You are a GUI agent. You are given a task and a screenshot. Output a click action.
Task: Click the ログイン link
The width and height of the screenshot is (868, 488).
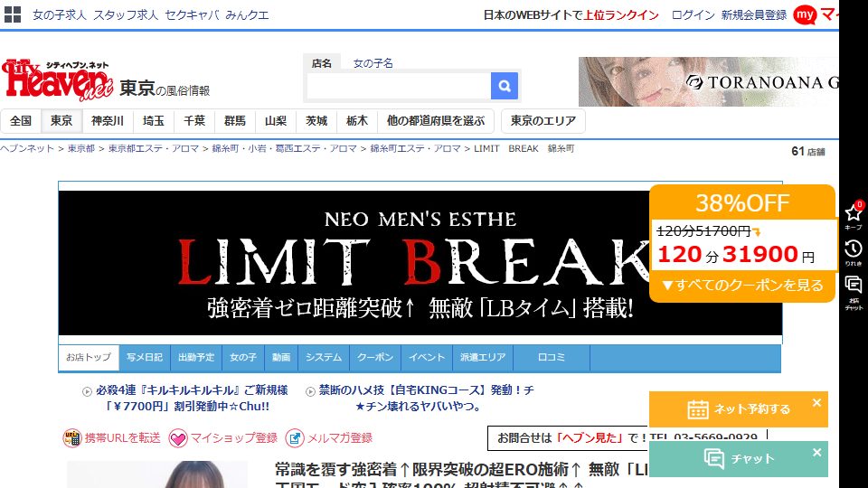tap(693, 15)
